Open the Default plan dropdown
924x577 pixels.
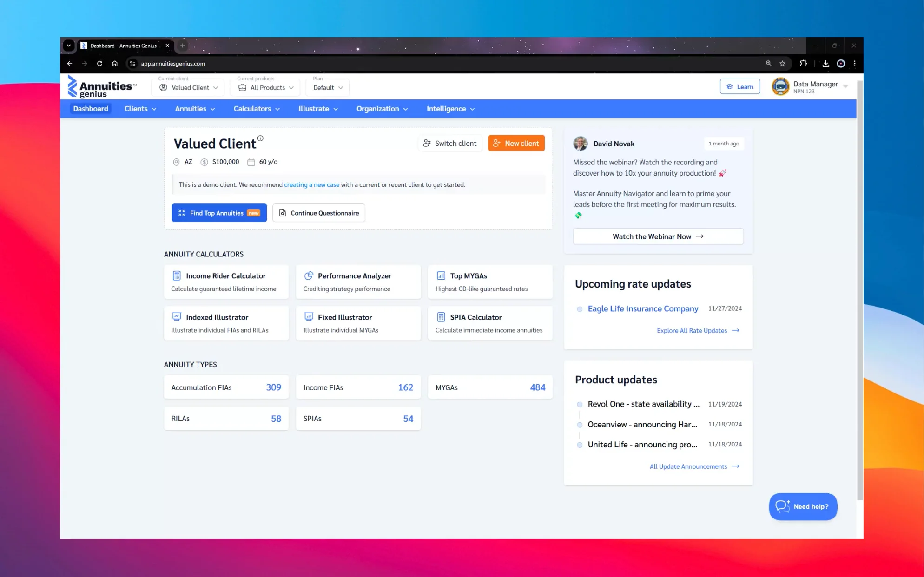click(328, 87)
